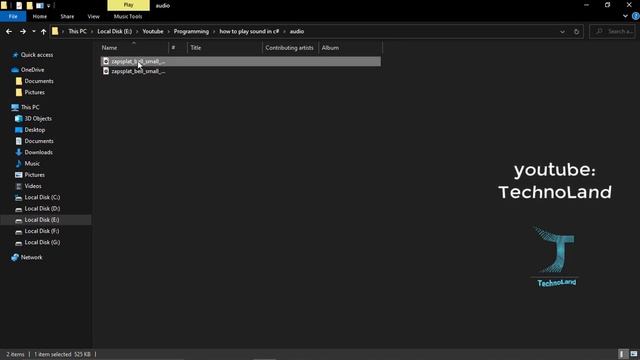This screenshot has height=360, width=640.
Task: Open Local Disk (G:)
Action: pos(42,242)
